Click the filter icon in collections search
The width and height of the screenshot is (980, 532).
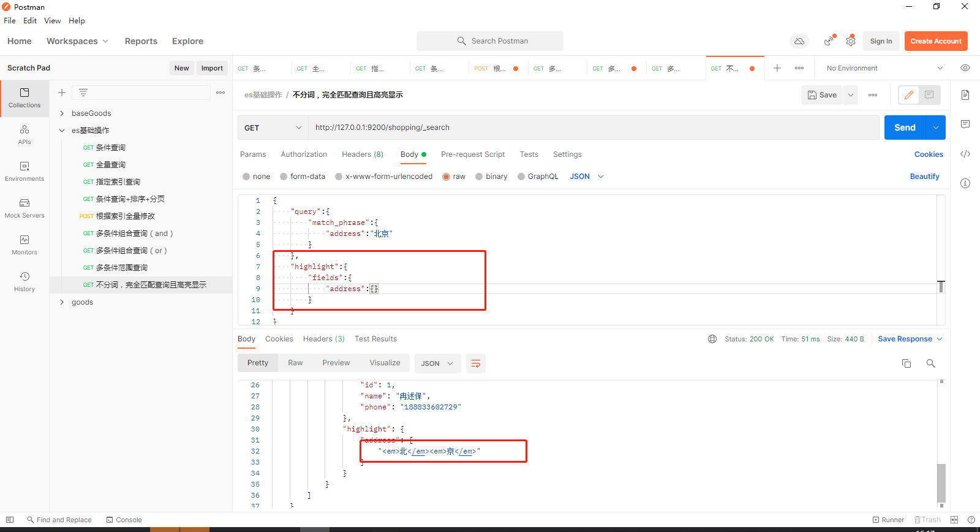[83, 93]
